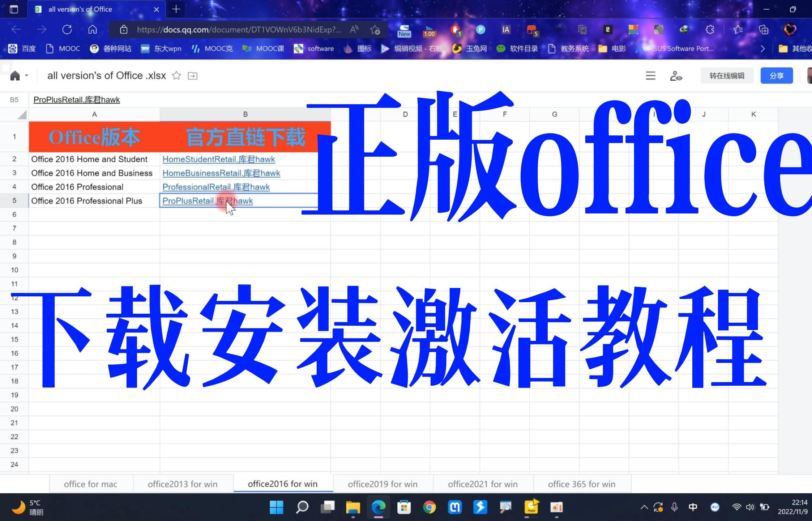Open Windows Start menu

click(x=277, y=507)
